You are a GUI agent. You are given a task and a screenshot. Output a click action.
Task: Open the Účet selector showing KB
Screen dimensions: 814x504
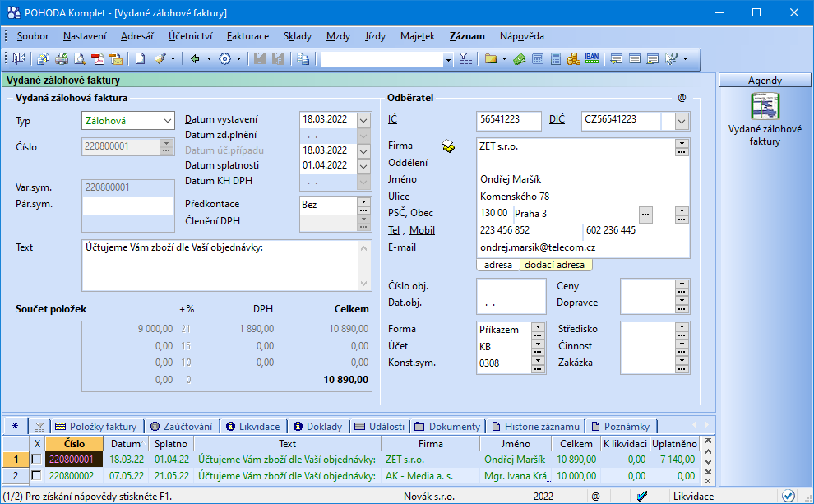click(x=538, y=346)
